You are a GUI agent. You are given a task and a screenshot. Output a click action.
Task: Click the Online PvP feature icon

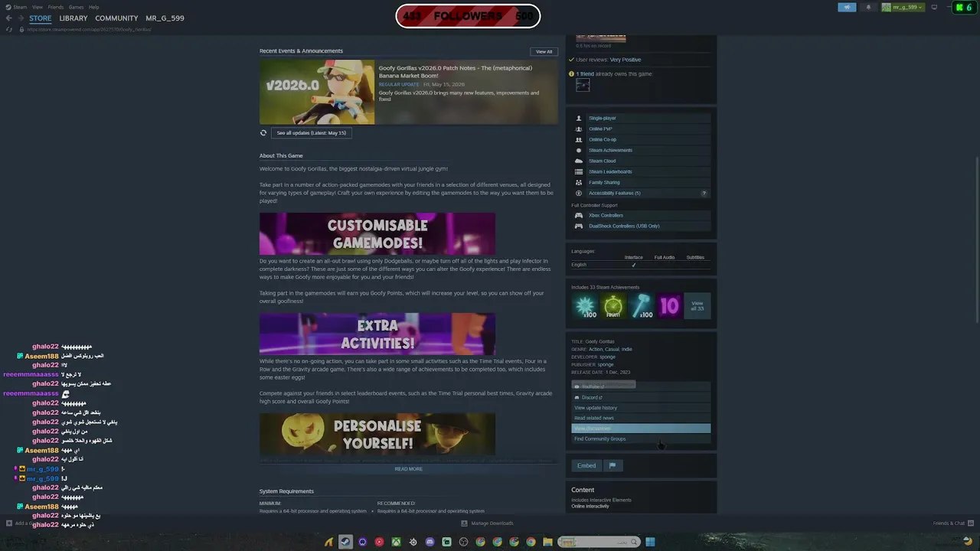coord(579,129)
